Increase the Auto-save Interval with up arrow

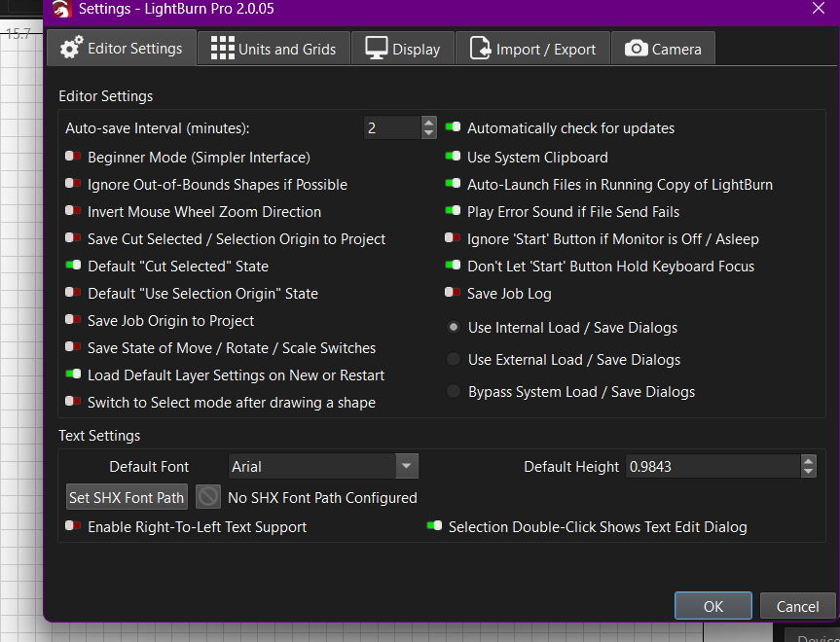pyautogui.click(x=429, y=123)
